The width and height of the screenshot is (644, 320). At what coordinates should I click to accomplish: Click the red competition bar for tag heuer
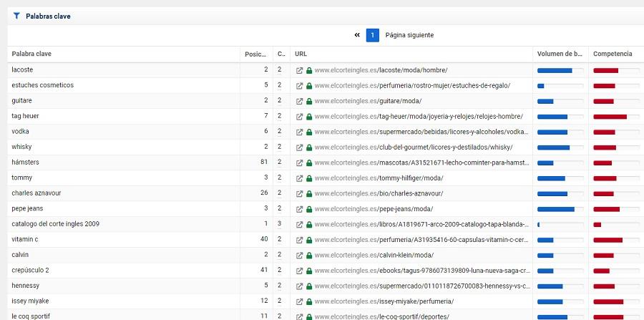point(610,117)
